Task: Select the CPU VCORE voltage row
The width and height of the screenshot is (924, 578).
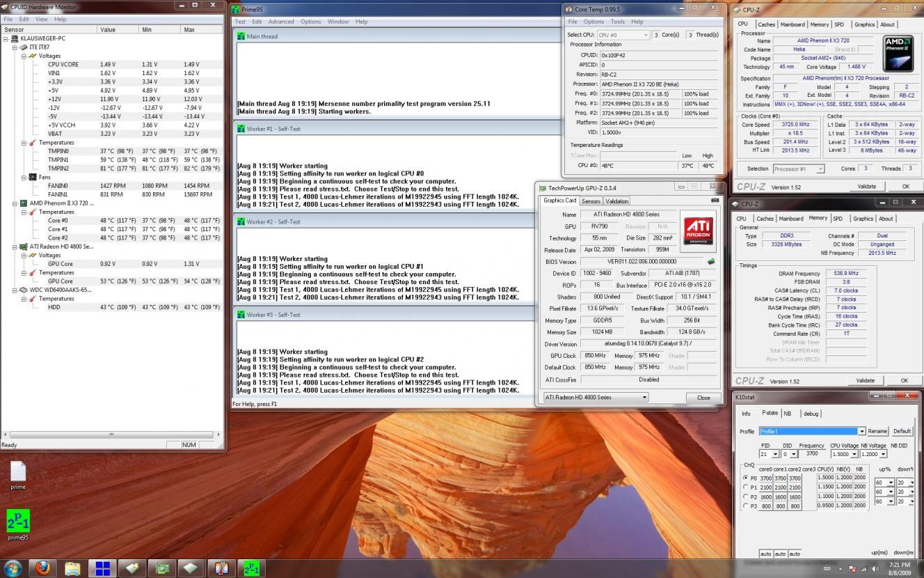Action: (x=111, y=64)
